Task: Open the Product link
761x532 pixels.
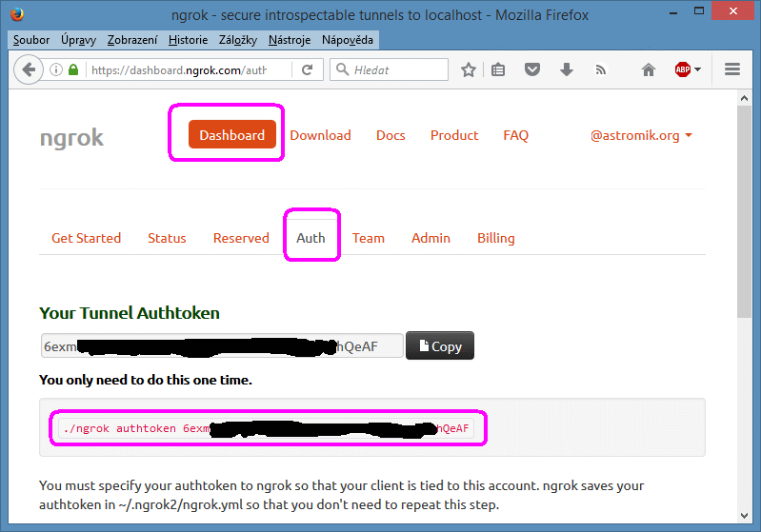Action: point(454,135)
